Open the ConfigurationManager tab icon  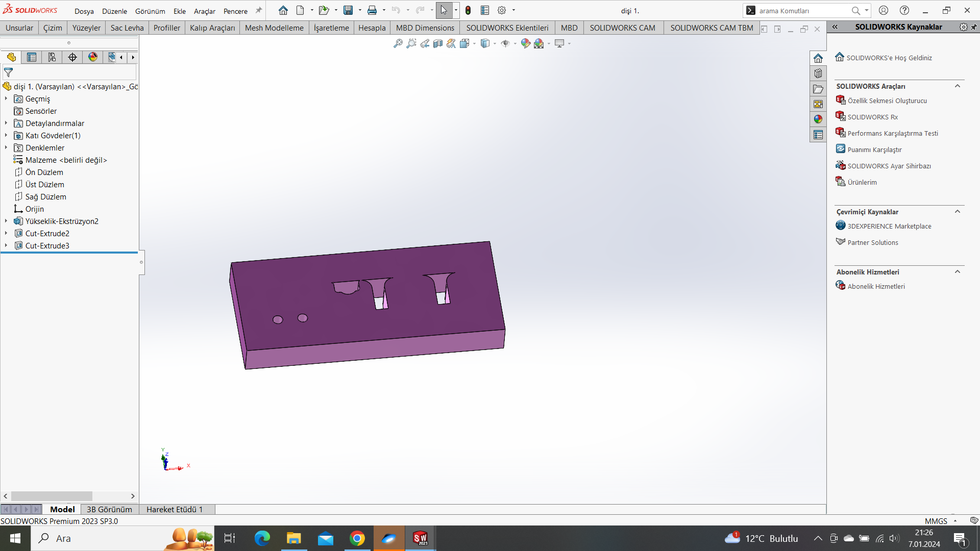pyautogui.click(x=52, y=57)
